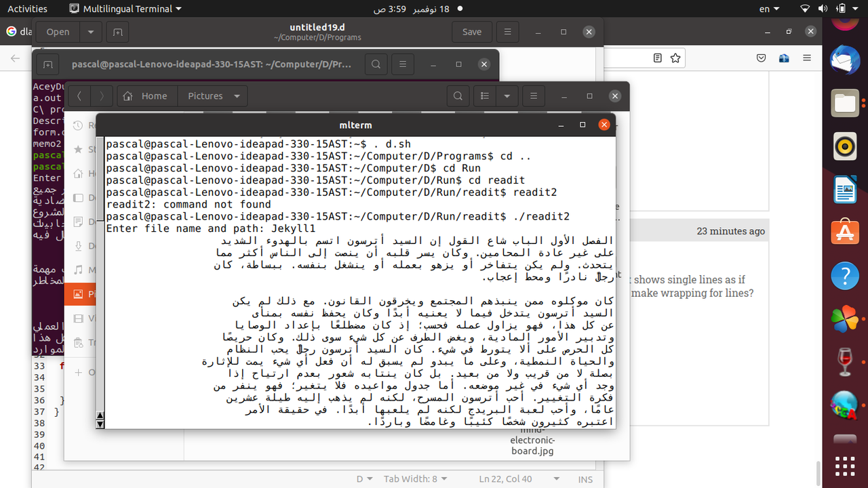Toggle reader view in the browser
This screenshot has width=868, height=488.
659,59
